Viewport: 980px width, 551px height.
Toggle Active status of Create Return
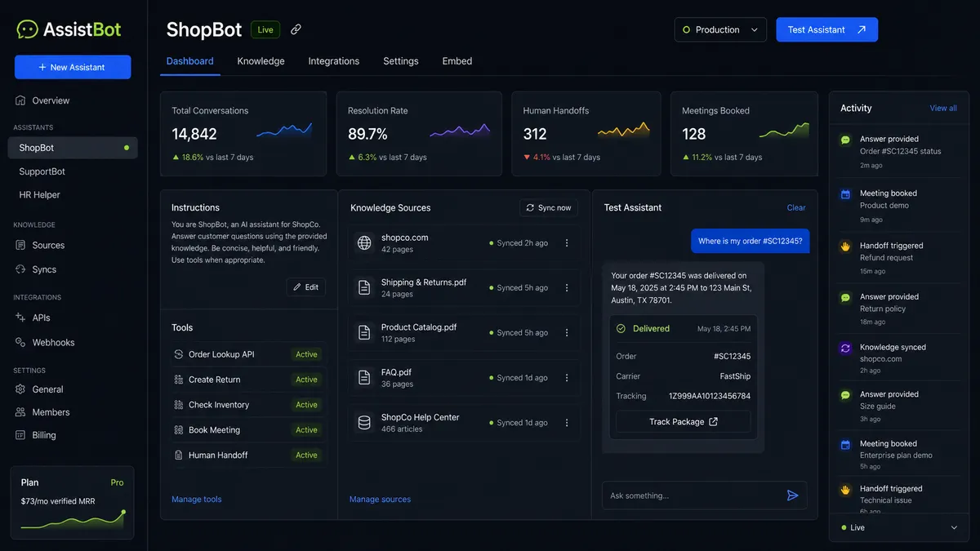[307, 380]
